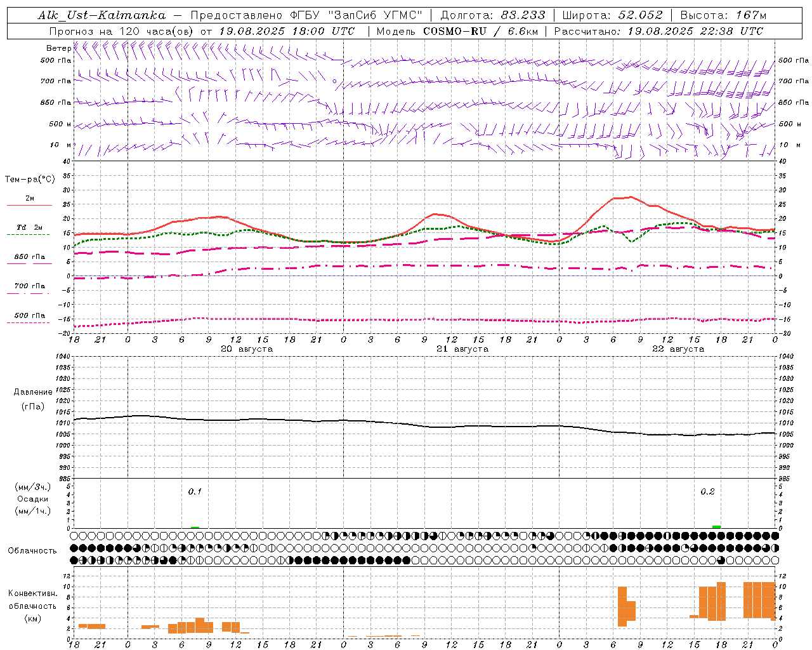Click the 'Прогноз на 120 часа(ов)' forecast text
The height and width of the screenshot is (650, 812).
(x=122, y=31)
